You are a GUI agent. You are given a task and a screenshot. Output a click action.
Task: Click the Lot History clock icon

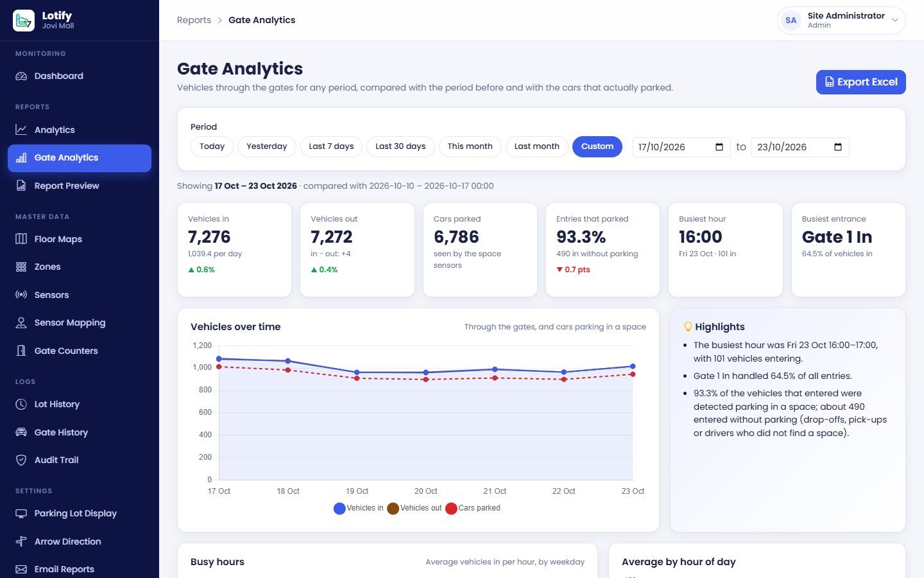pos(21,404)
